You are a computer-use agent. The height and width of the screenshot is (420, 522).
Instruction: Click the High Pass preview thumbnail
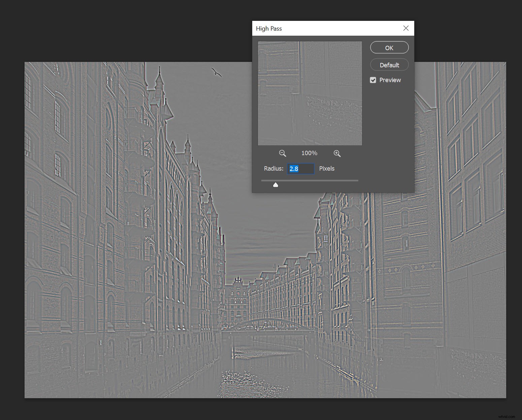click(310, 93)
